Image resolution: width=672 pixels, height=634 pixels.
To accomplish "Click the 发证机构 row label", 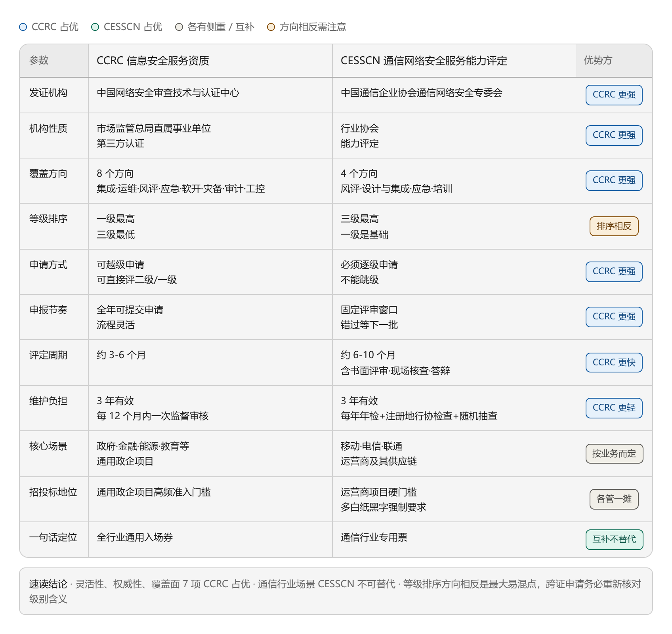I will pos(48,93).
